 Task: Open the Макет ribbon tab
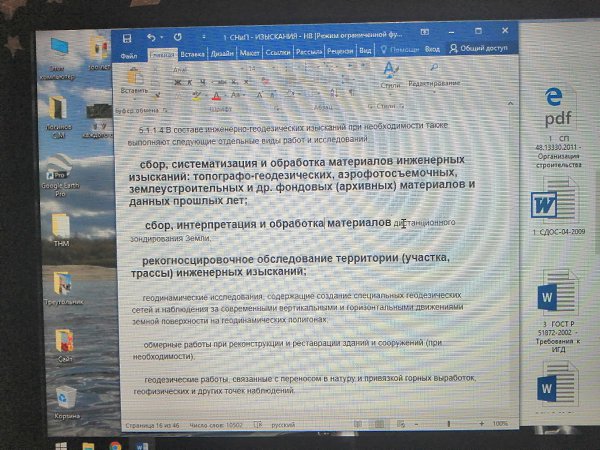pos(249,51)
